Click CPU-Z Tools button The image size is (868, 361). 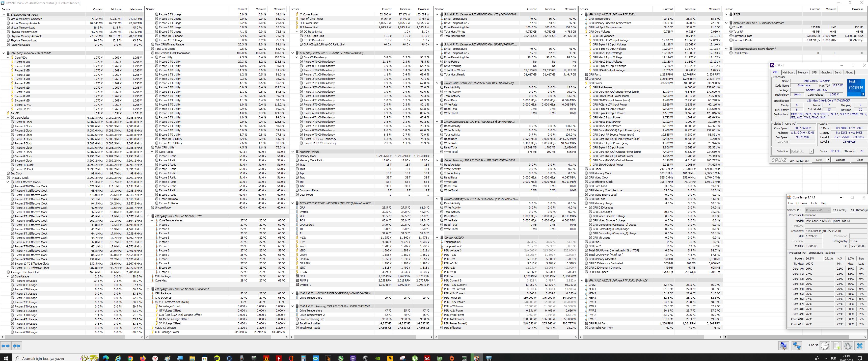click(x=819, y=160)
